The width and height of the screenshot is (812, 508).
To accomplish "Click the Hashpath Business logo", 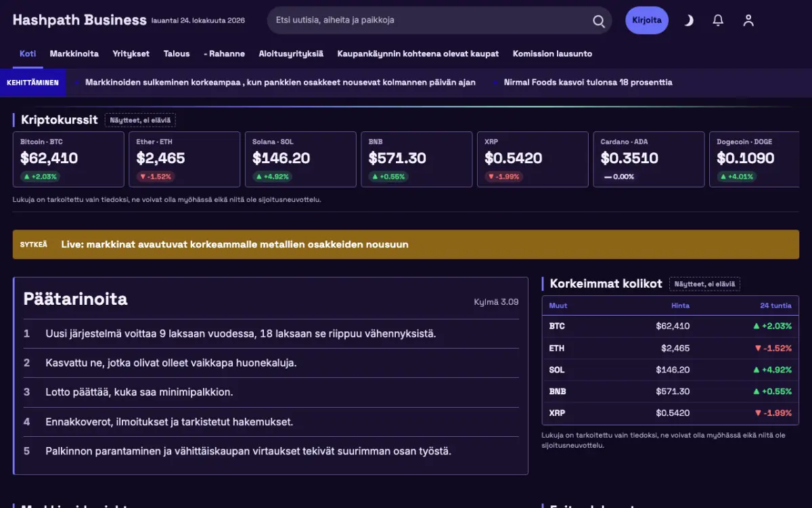I will point(79,20).
